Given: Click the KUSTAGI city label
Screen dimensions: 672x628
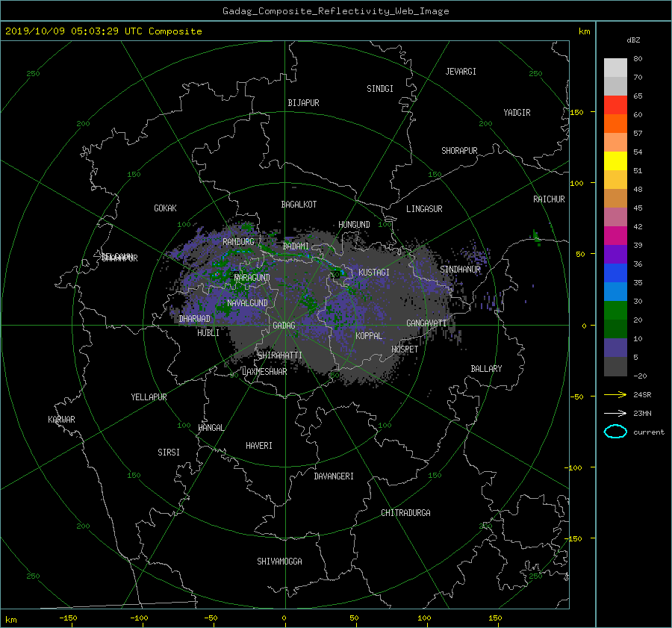Looking at the screenshot, I should click(374, 273).
